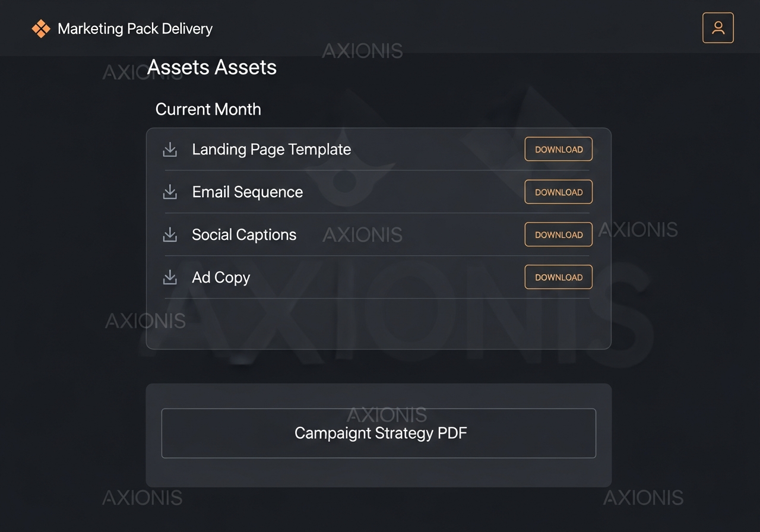Download the Landing Page Template
Screen dimensions: 760x532
click(558, 149)
